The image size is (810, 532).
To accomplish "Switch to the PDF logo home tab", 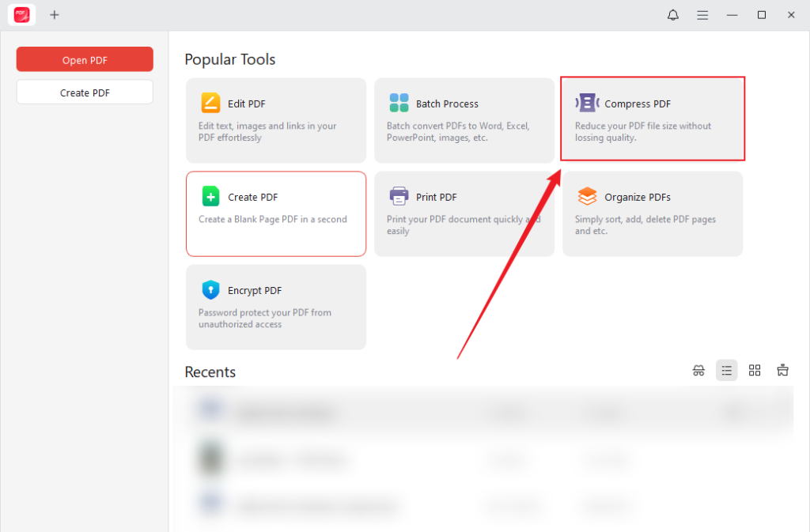I will coord(21,14).
